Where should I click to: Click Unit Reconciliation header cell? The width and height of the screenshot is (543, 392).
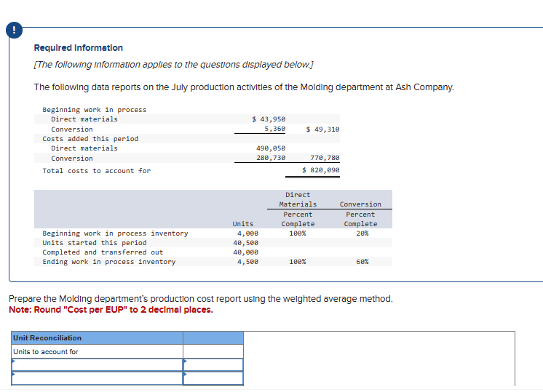pyautogui.click(x=98, y=338)
